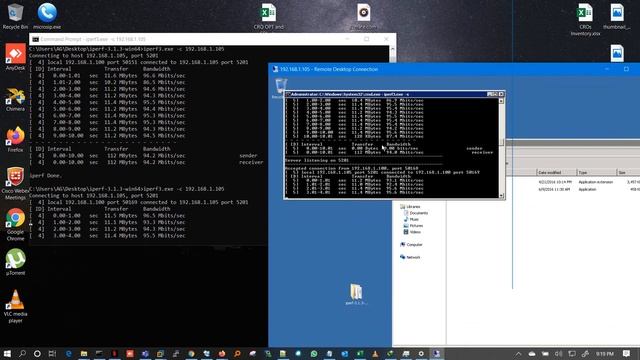Open the CROs Inventory.xlsx desktop file
Viewport: 640px width, 360px height.
click(585, 20)
